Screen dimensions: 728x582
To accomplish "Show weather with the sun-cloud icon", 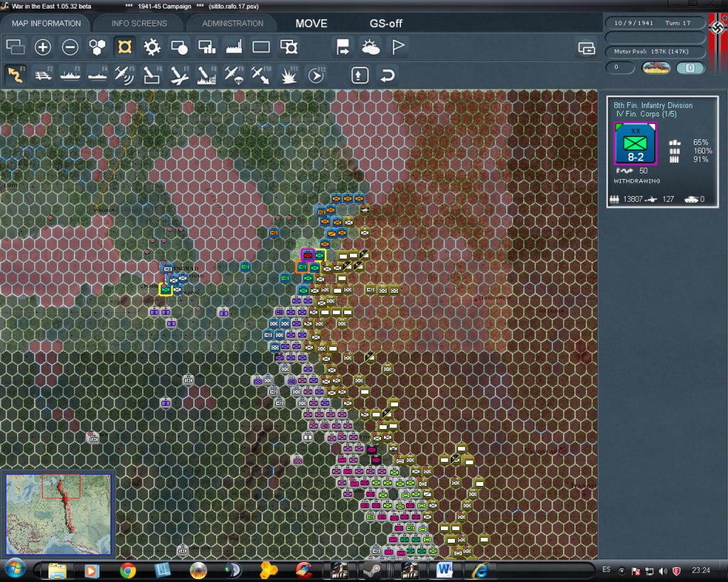I will coord(370,47).
